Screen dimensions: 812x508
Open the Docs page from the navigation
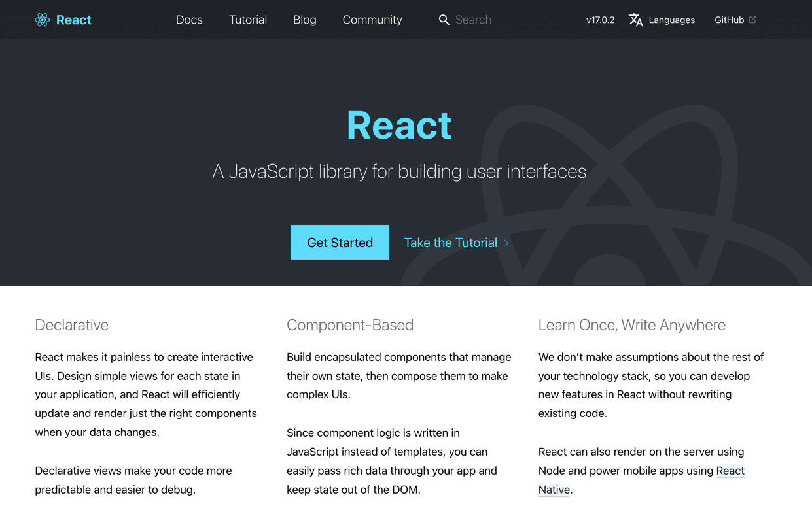click(x=189, y=20)
